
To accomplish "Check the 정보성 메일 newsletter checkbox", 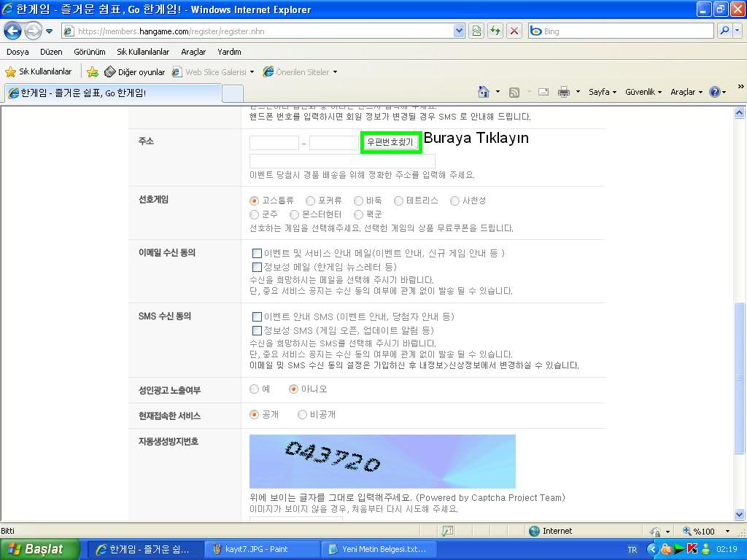I will pos(257,267).
